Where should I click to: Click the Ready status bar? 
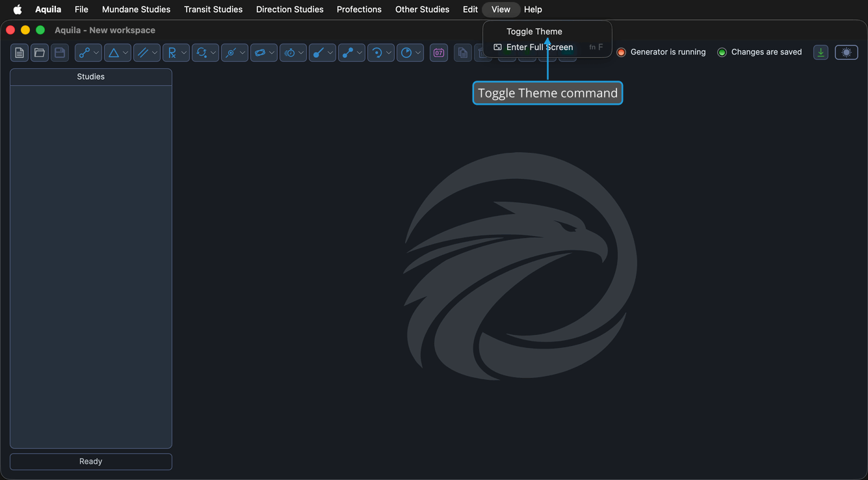click(91, 461)
